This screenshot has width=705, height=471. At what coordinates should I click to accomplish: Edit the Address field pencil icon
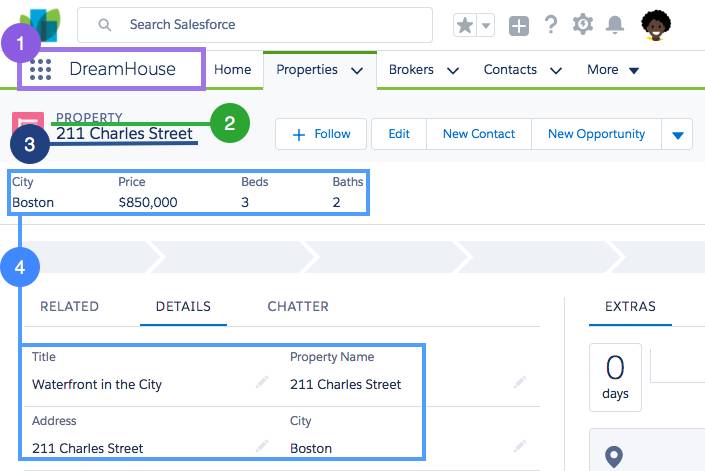[x=262, y=446]
